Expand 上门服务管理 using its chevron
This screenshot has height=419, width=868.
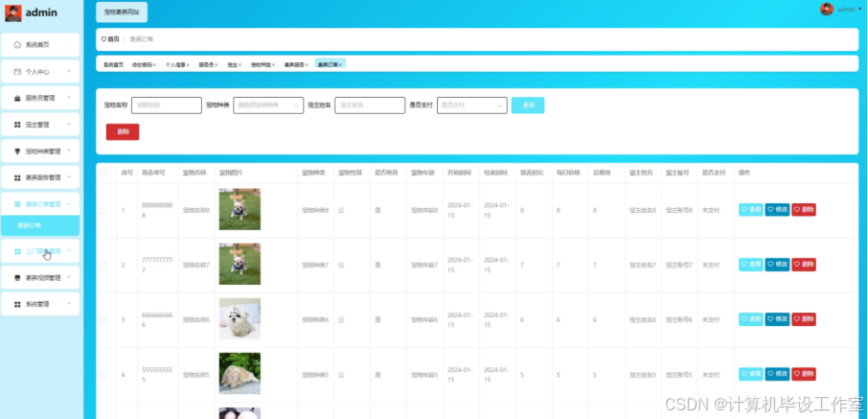[69, 250]
